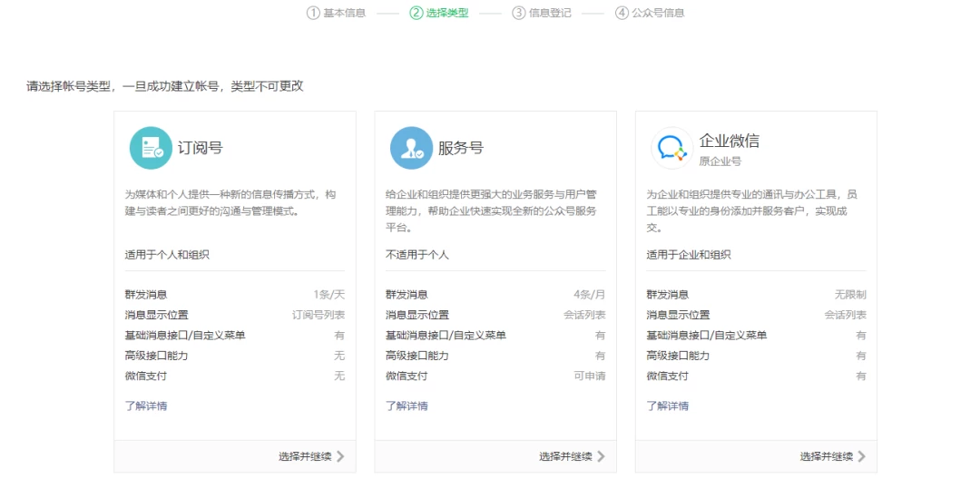
Task: Click 微信支付 label in 订阅号 card
Action: click(x=145, y=376)
